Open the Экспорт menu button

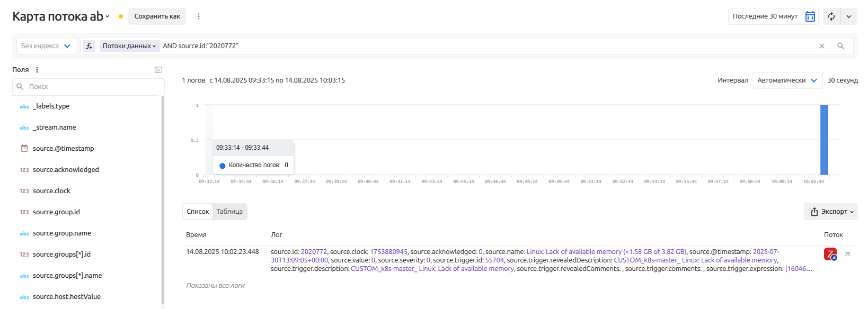(831, 212)
